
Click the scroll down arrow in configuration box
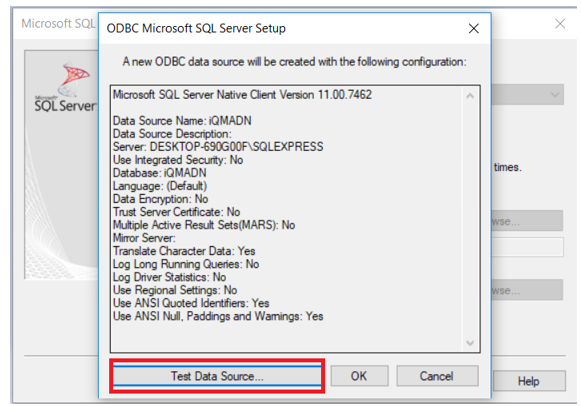click(x=470, y=343)
